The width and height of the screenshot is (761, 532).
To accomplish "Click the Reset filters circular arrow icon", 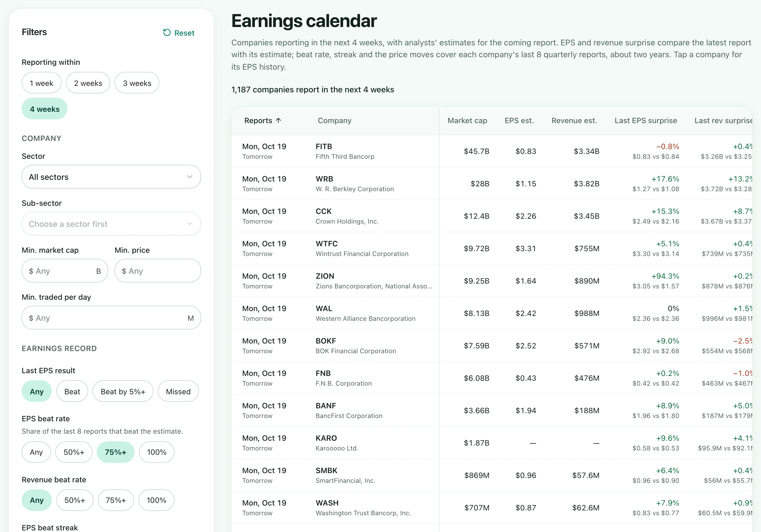I will pos(167,32).
